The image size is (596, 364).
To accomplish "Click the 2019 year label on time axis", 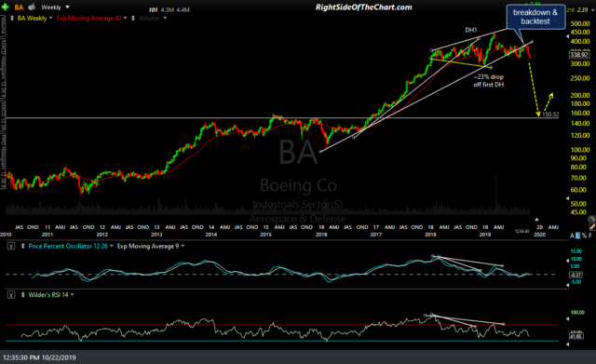I will 485,235.
